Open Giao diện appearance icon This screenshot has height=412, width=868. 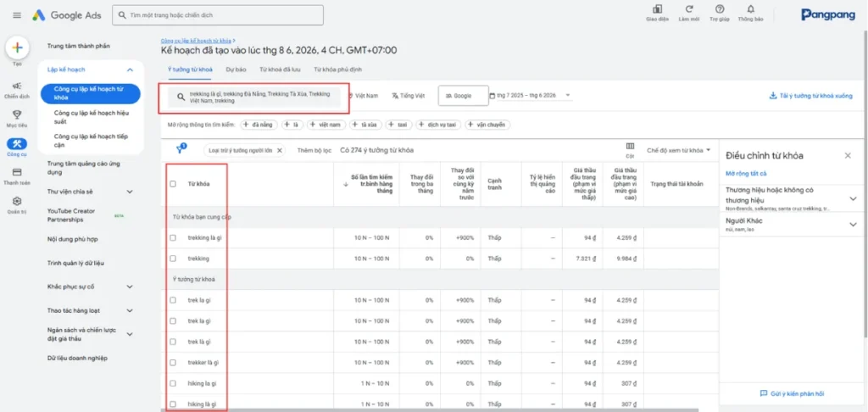click(657, 8)
